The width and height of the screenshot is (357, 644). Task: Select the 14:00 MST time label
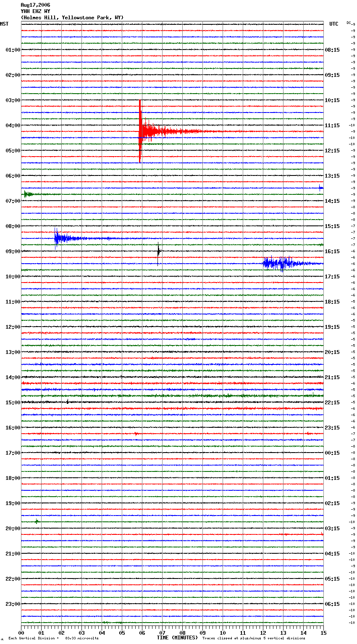(13, 377)
